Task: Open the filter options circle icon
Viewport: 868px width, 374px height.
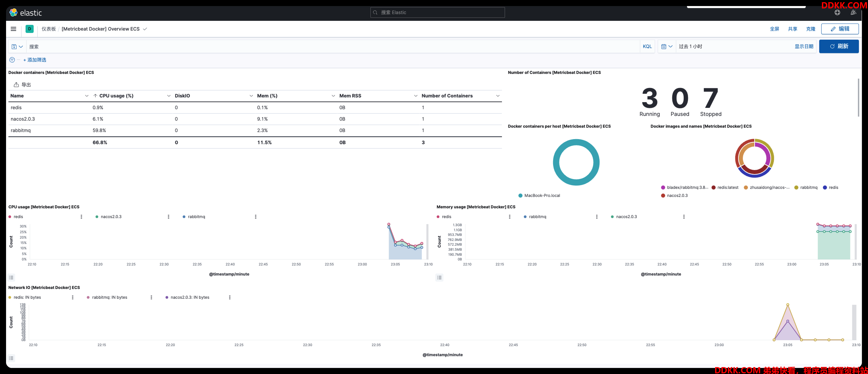Action: pyautogui.click(x=12, y=60)
